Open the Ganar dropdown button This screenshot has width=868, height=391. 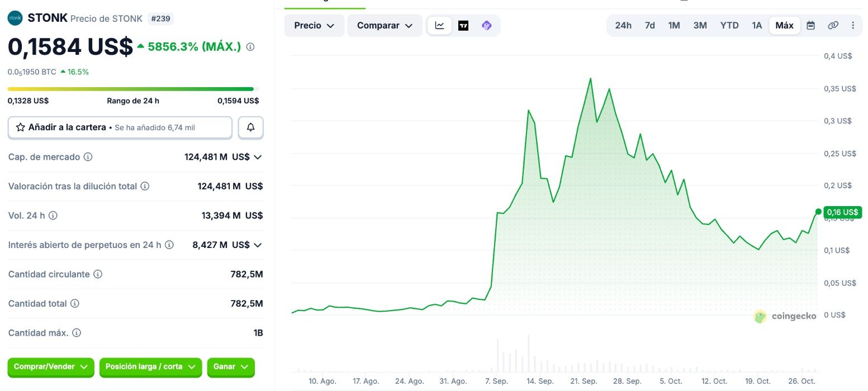point(231,367)
